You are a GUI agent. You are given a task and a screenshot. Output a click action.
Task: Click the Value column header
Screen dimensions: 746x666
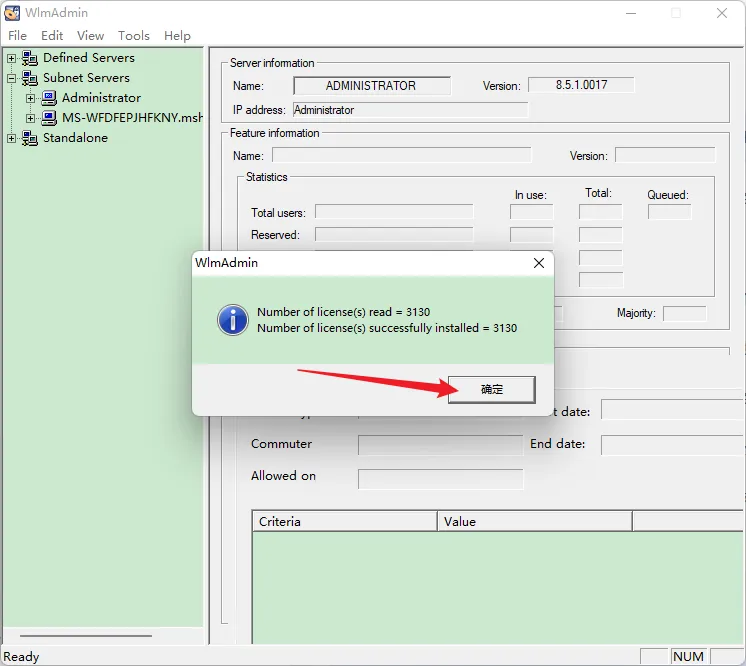pos(535,521)
